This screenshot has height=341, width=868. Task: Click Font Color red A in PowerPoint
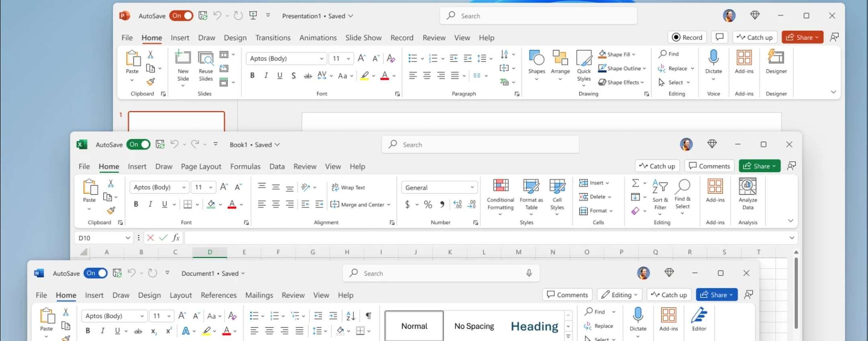pyautogui.click(x=385, y=76)
